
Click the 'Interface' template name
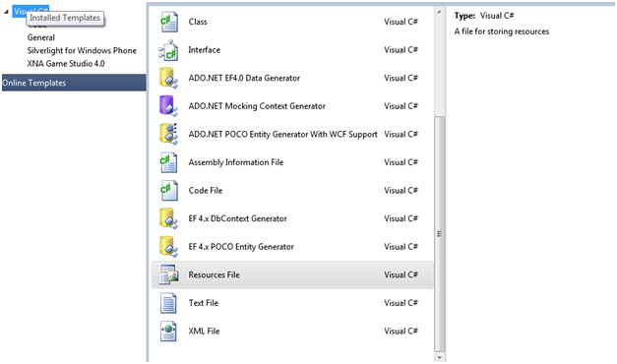coord(205,50)
